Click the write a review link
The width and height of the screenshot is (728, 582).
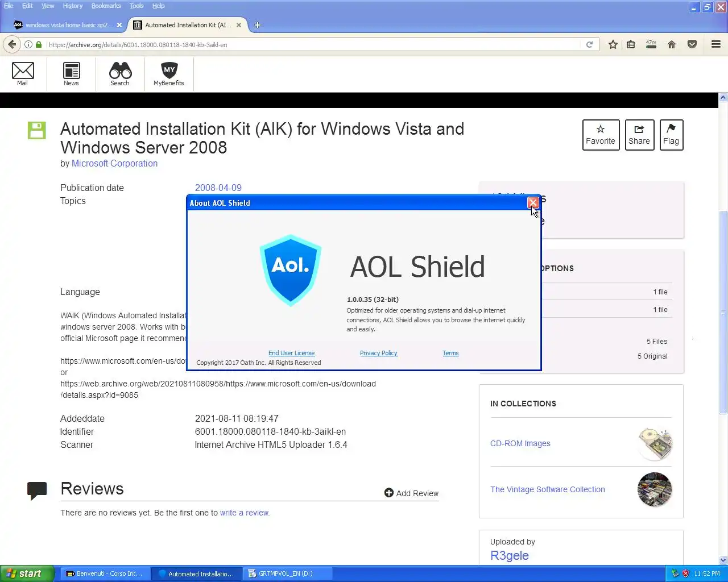[245, 513]
